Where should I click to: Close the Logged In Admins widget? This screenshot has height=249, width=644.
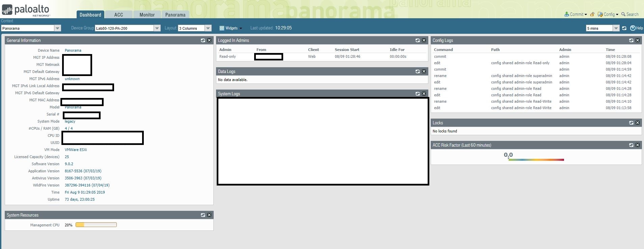coord(424,40)
